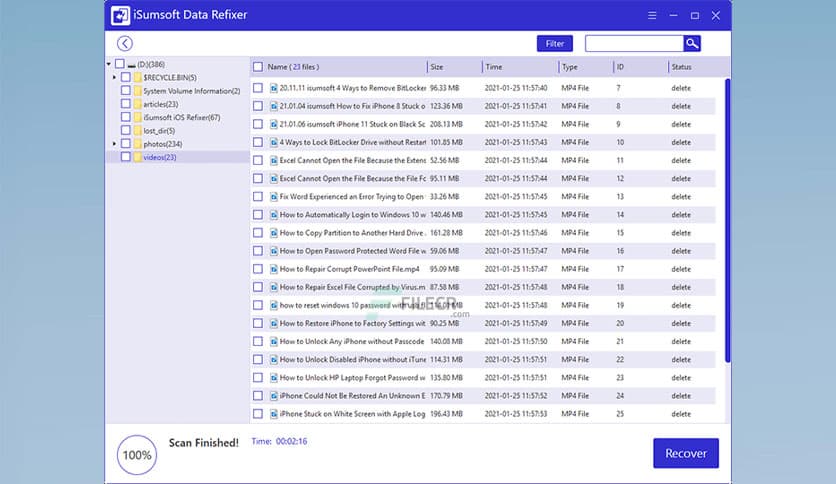Check the articles(23) folder checkbox
This screenshot has width=836, height=484.
126,104
